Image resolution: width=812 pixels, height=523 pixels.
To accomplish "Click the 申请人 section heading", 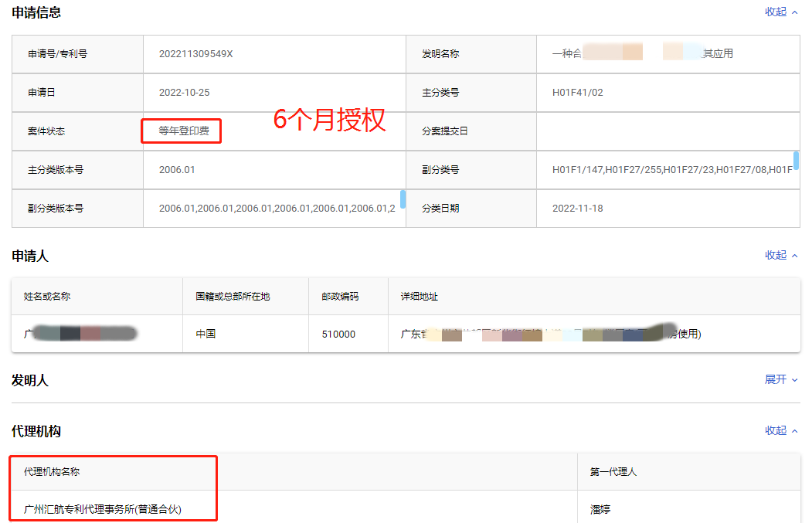I will pos(30,256).
